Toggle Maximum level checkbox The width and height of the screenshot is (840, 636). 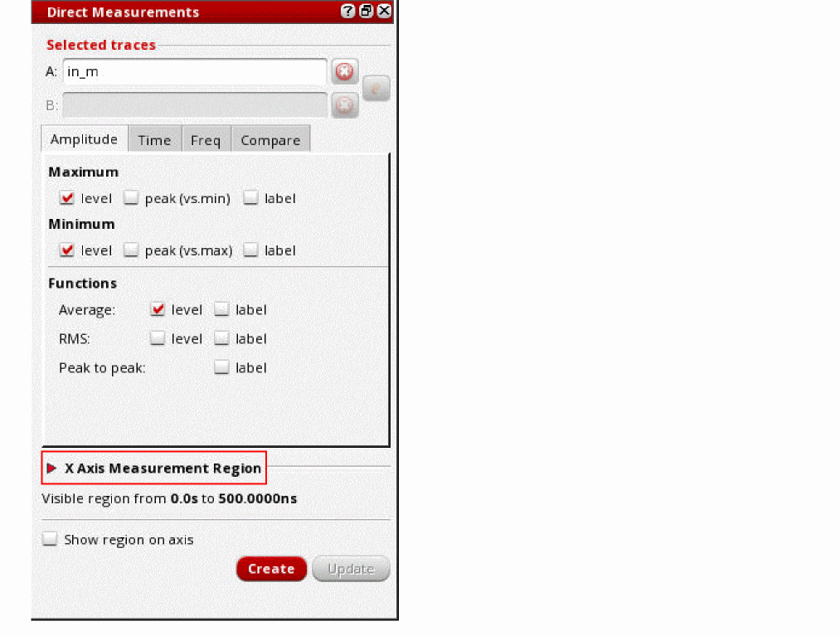(x=67, y=198)
